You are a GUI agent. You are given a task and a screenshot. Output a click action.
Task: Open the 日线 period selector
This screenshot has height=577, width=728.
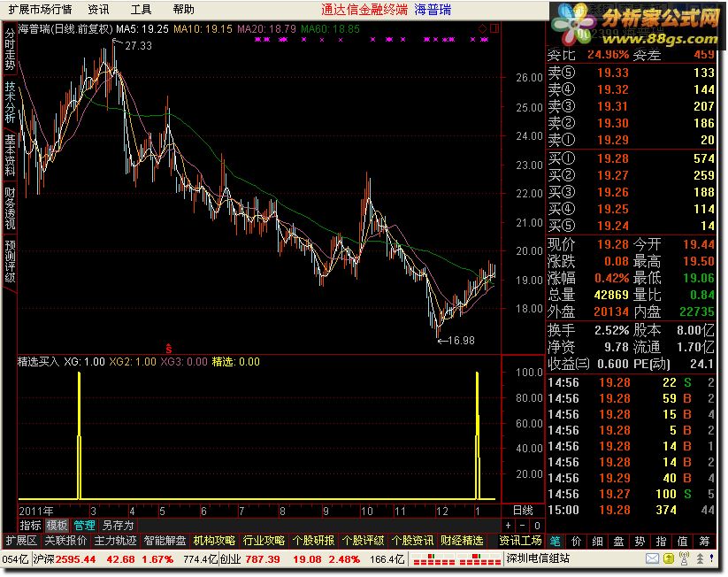523,510
